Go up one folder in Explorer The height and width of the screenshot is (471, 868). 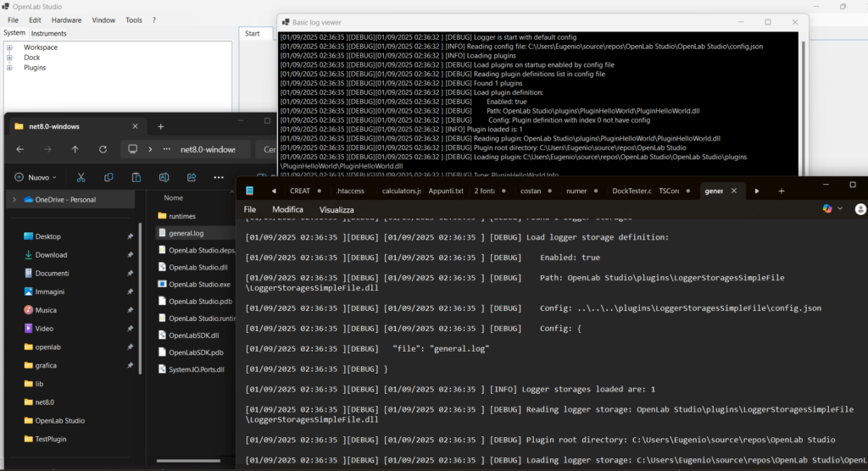point(75,149)
